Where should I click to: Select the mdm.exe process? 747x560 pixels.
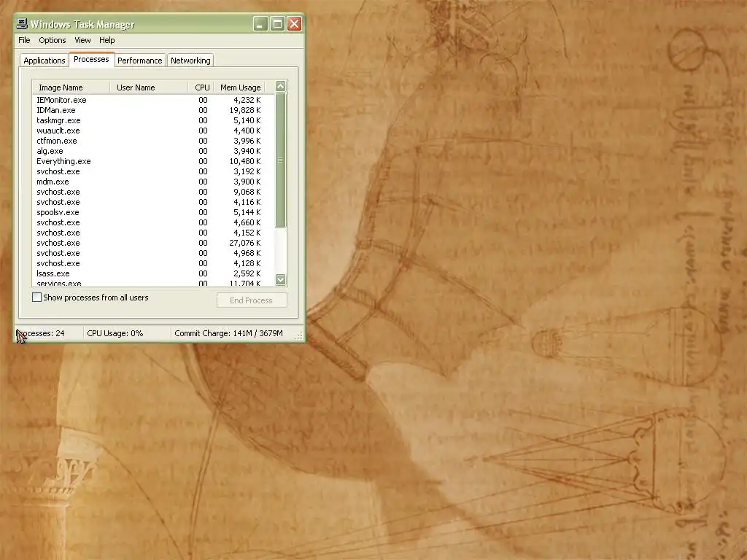[153, 182]
